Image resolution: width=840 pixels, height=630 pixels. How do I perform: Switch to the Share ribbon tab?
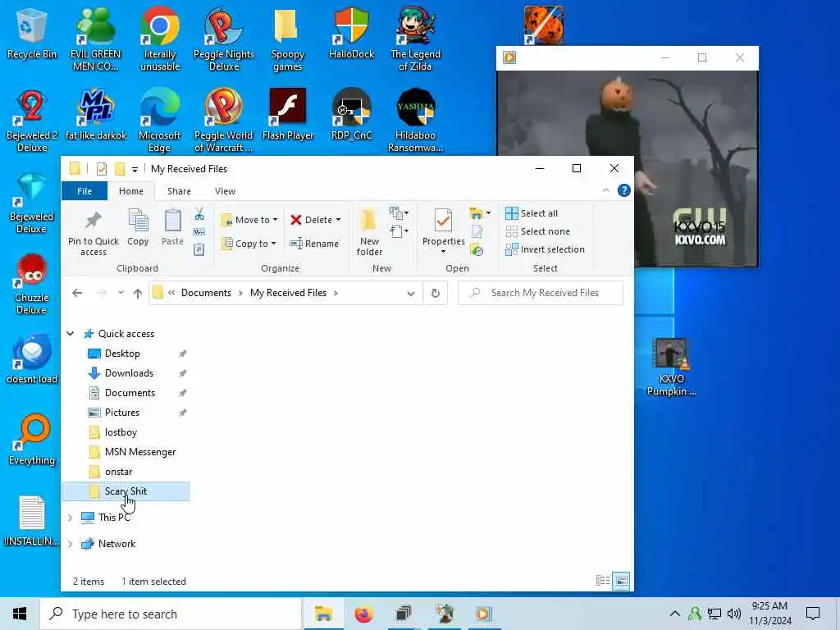coord(179,191)
